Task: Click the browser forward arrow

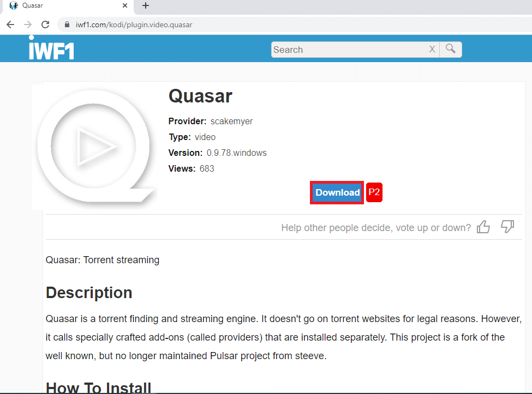Action: tap(28, 25)
